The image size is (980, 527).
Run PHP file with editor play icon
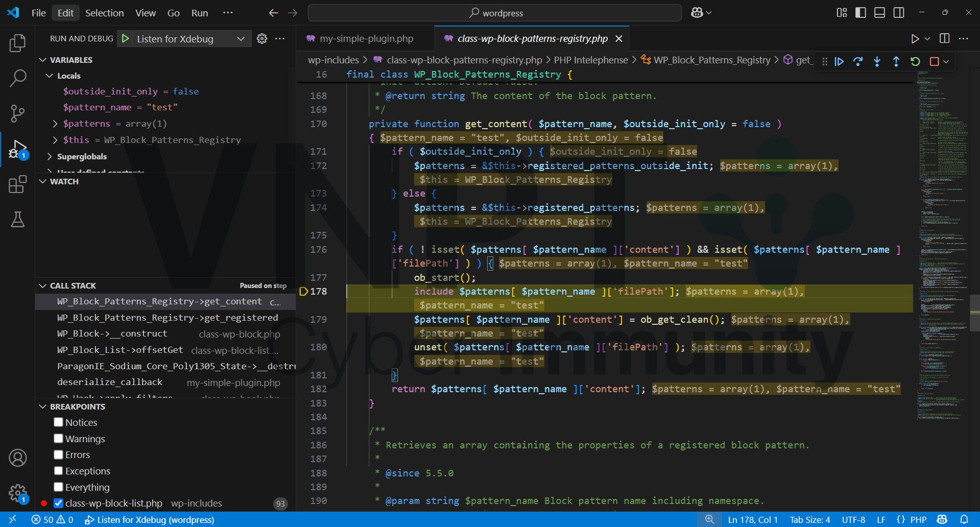click(915, 39)
